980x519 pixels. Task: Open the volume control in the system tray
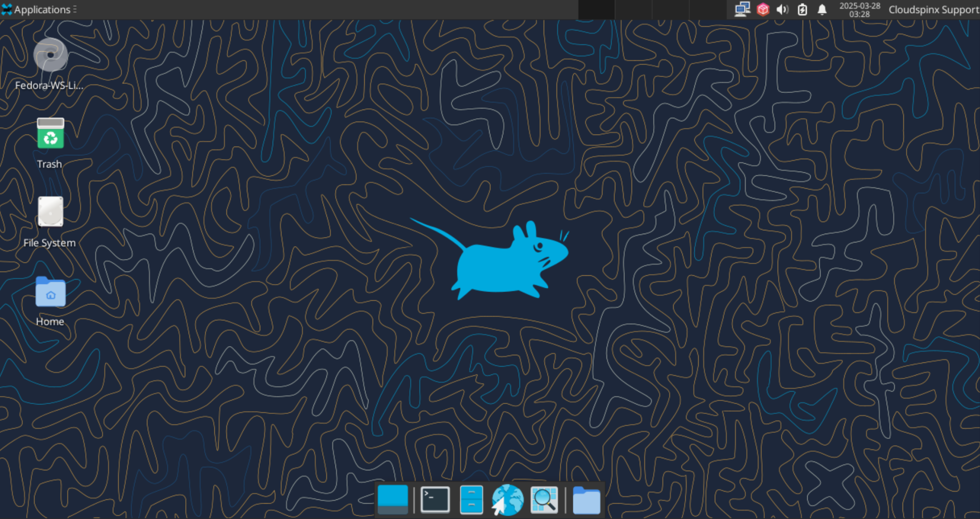pos(782,9)
